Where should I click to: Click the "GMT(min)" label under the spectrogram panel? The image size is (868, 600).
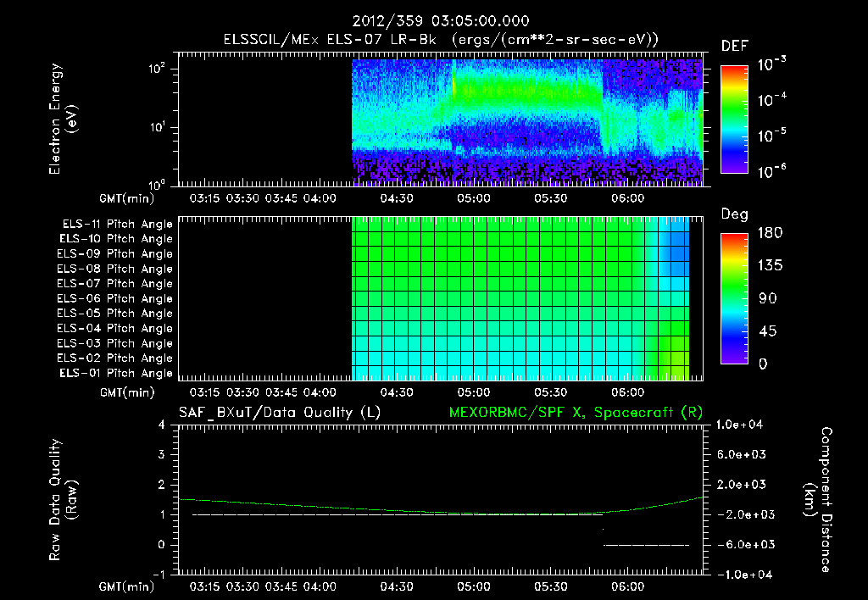(x=127, y=198)
